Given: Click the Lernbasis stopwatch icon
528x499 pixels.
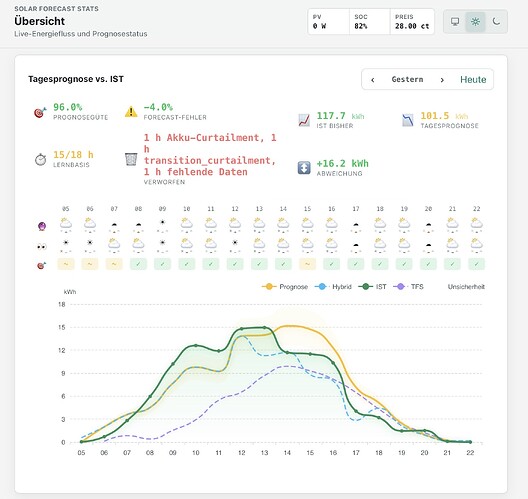Looking at the screenshot, I should [x=40, y=159].
